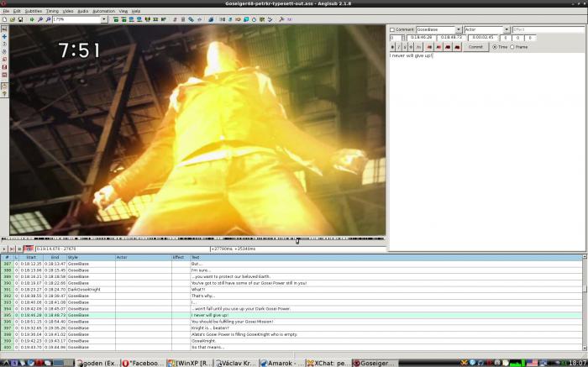Toggle realtime visual typesetting in the left sidebar
This screenshot has width=588, height=367.
point(4,86)
